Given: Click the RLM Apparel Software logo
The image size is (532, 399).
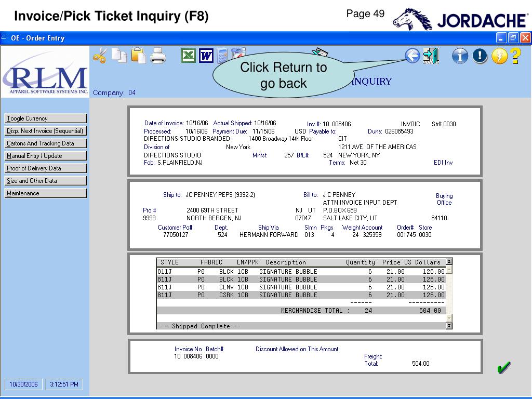Looking at the screenshot, I should tap(45, 72).
